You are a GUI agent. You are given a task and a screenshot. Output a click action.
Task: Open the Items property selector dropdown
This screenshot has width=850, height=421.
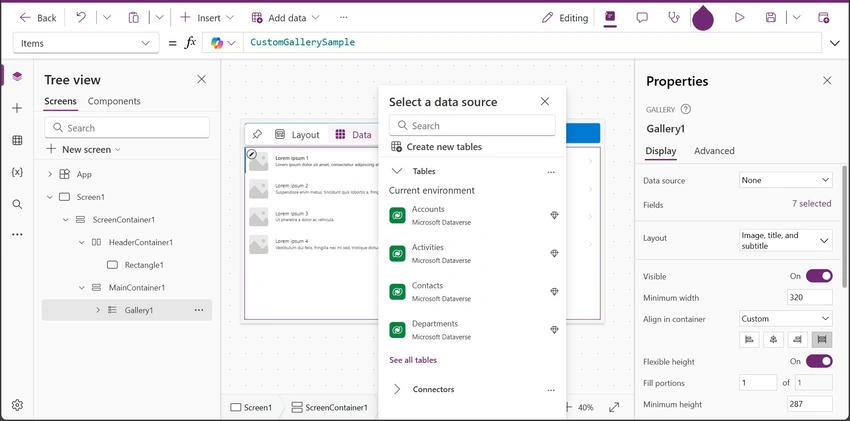point(86,43)
